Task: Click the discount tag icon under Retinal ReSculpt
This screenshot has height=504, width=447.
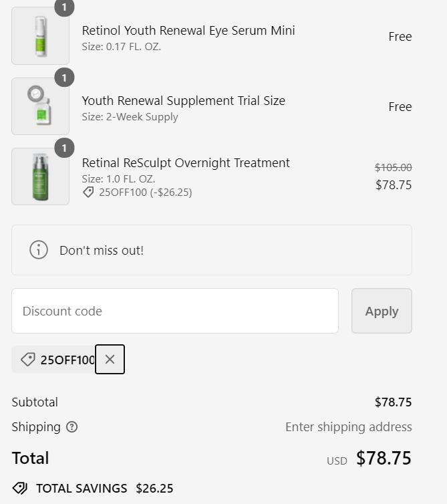Action: pos(88,193)
